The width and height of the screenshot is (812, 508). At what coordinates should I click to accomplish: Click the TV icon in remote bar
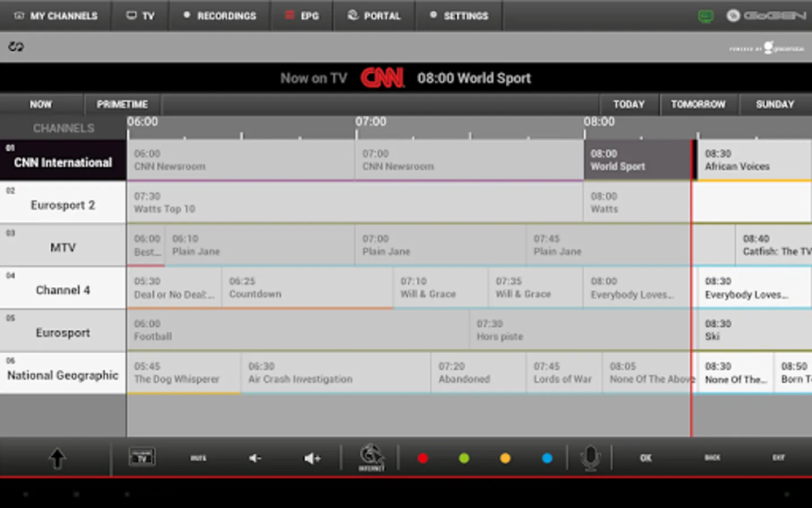click(142, 457)
